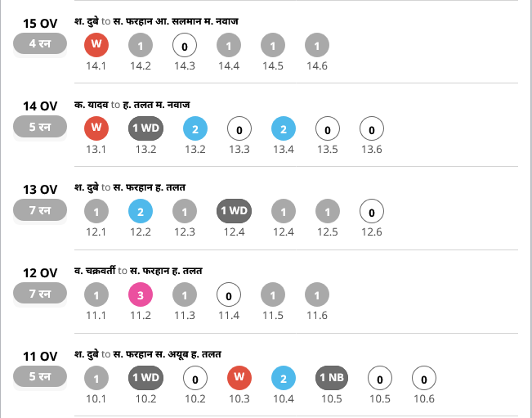The width and height of the screenshot is (532, 418).
Task: Click the 4 रन badge for over 15
Action: click(x=40, y=44)
